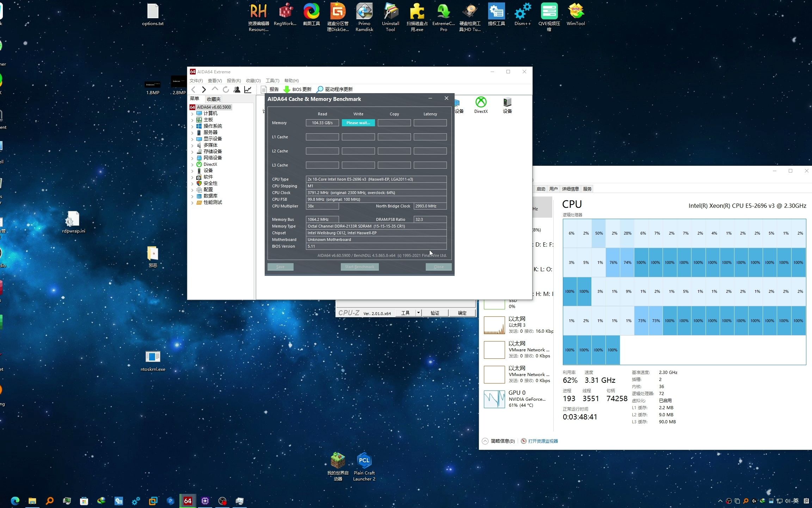
Task: Open the ntoskrnl.exe desktop file
Action: pyautogui.click(x=153, y=361)
